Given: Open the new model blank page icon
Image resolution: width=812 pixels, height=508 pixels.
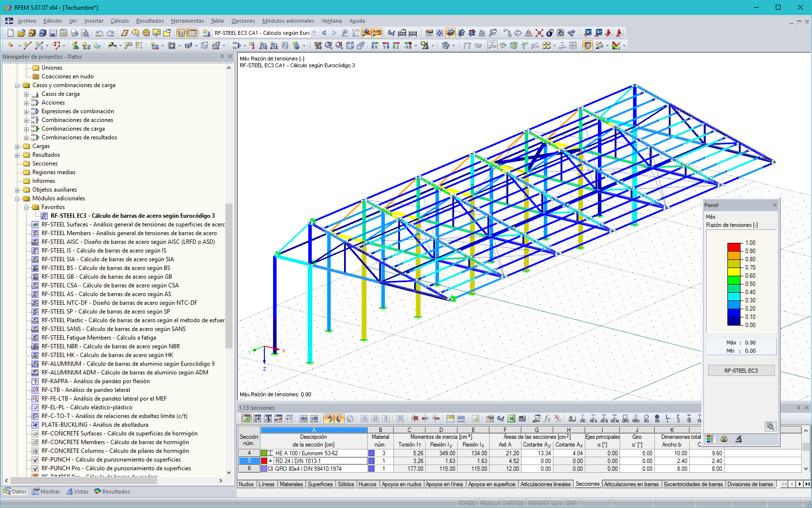Looking at the screenshot, I should 10,33.
